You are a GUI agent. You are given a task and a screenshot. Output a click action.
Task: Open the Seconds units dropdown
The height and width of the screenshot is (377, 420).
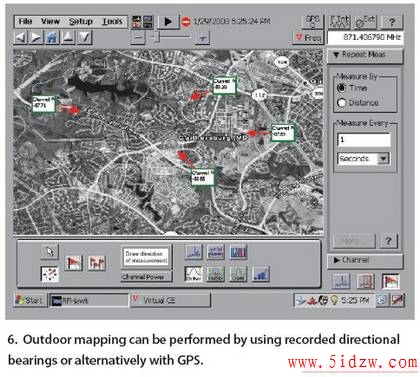click(x=383, y=159)
